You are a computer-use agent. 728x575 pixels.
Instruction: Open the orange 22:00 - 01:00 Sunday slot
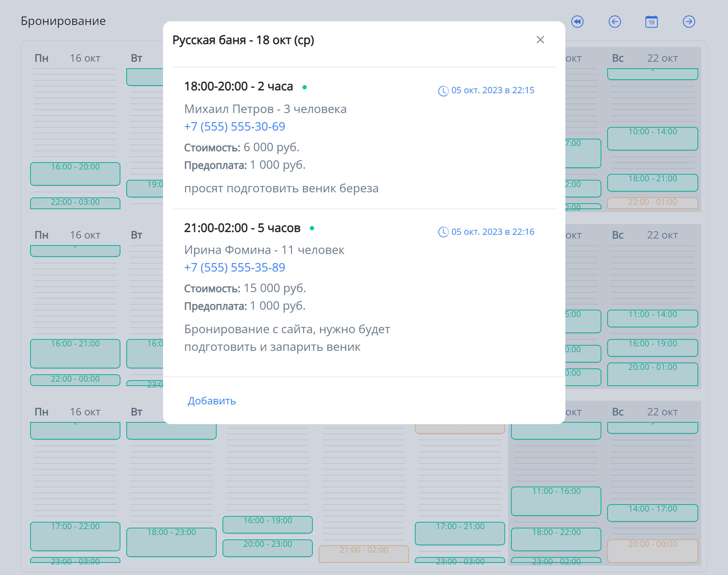pyautogui.click(x=653, y=203)
